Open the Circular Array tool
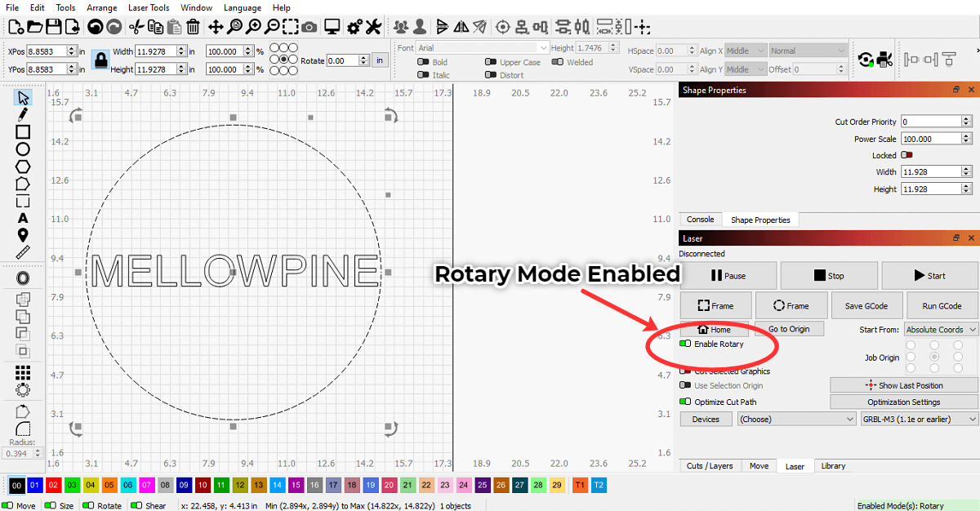Image resolution: width=980 pixels, height=511 pixels. tap(23, 389)
